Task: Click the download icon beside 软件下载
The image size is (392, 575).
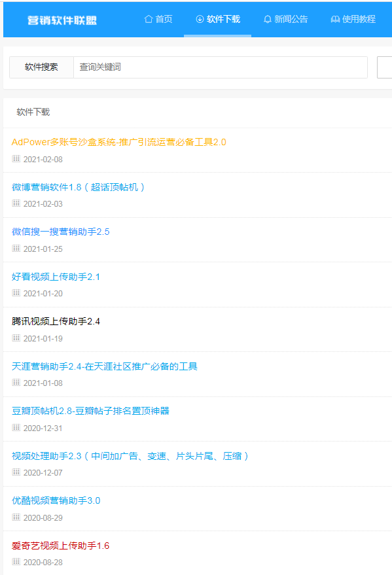Action: (200, 19)
